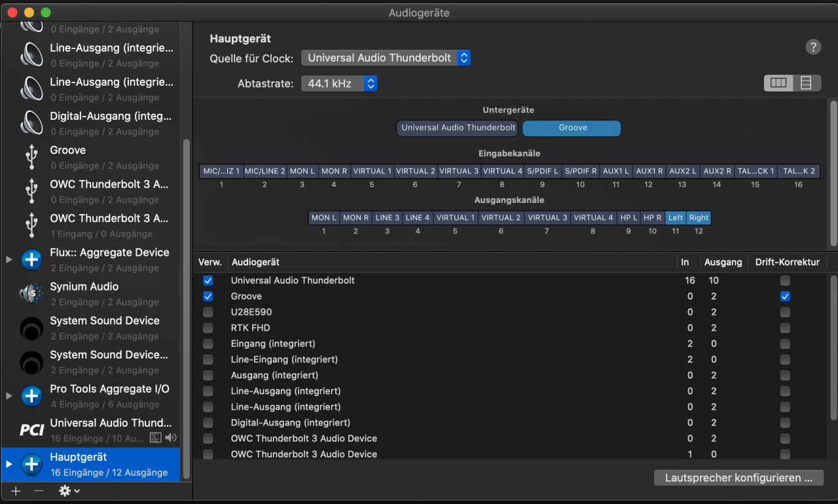838x504 pixels.
Task: Select Synium Audio in the sidebar
Action: 90,294
